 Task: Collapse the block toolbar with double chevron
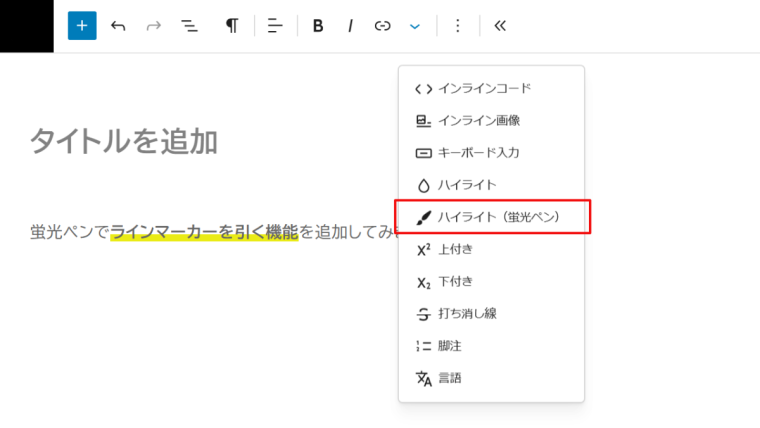pyautogui.click(x=500, y=26)
